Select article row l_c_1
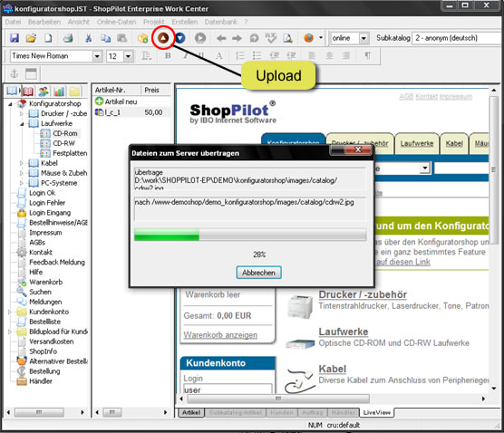Image resolution: width=504 pixels, height=433 pixels. point(131,112)
